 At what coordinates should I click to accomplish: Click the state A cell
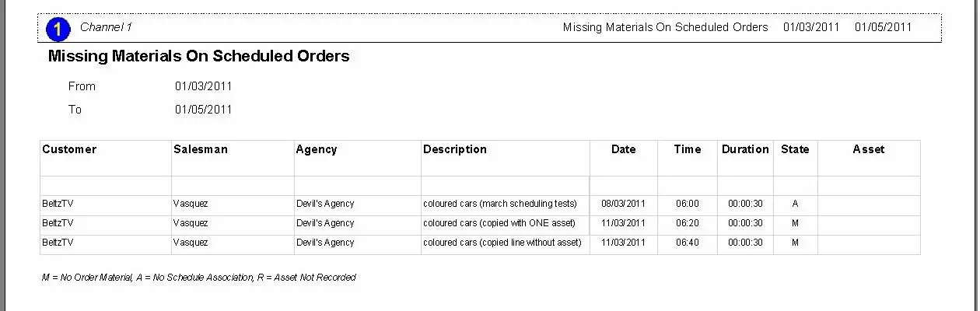click(795, 204)
